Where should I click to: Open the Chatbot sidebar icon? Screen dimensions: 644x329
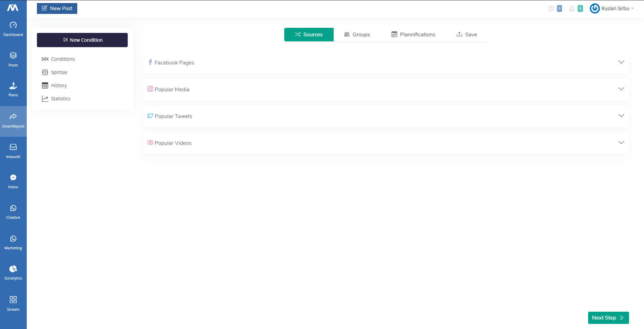(x=13, y=208)
